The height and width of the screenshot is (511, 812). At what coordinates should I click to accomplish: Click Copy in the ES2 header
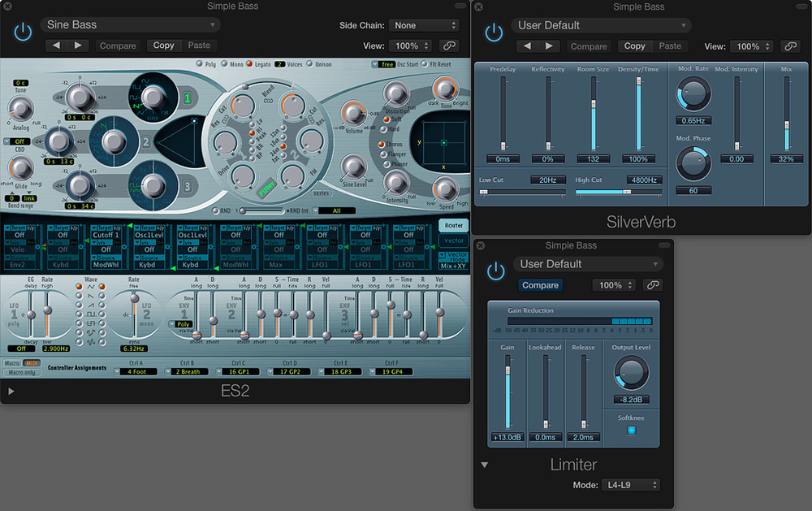164,45
